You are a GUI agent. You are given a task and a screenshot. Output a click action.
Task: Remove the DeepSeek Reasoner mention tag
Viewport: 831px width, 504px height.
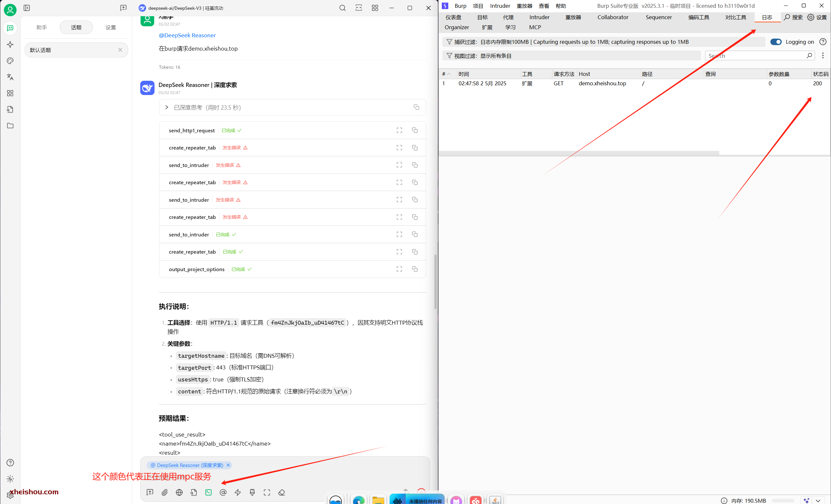tap(228, 465)
